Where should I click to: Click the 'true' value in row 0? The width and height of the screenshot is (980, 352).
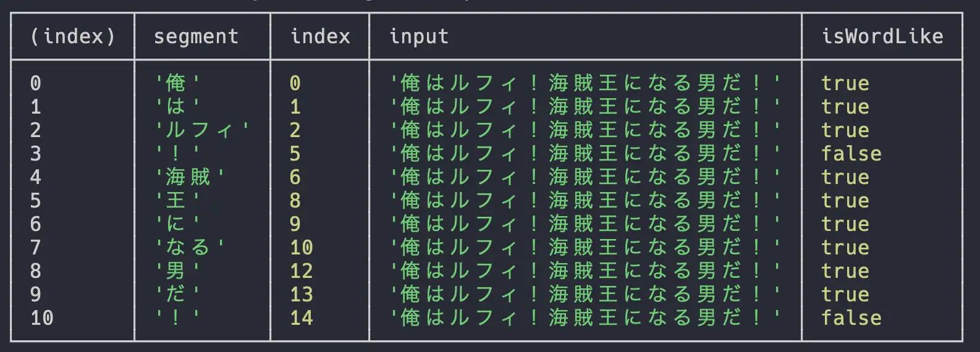pyautogui.click(x=845, y=83)
